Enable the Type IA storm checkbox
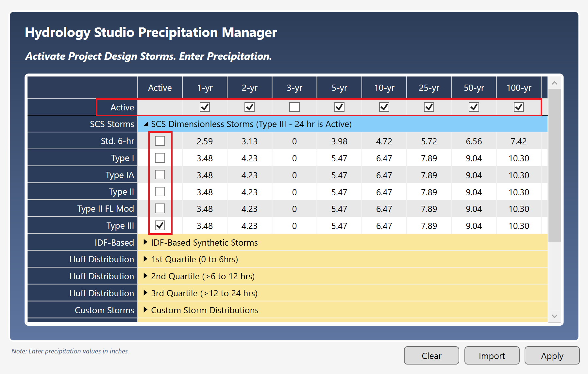Viewport: 588px width, 374px height. point(160,174)
